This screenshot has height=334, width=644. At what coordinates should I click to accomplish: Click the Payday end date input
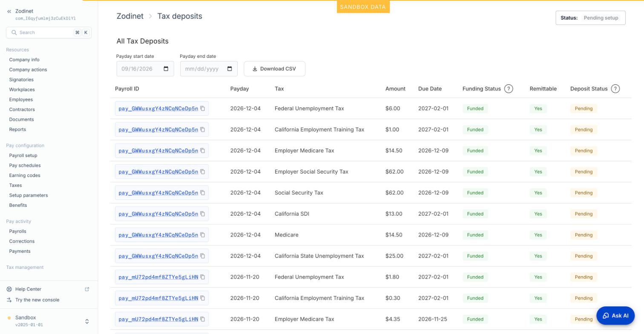209,69
